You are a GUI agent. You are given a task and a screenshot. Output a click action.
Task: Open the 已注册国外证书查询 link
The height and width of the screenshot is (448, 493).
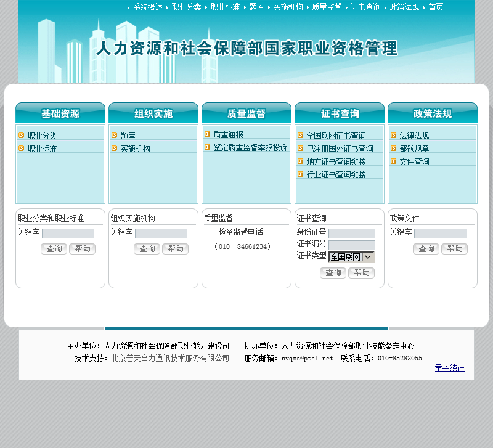pyautogui.click(x=340, y=149)
